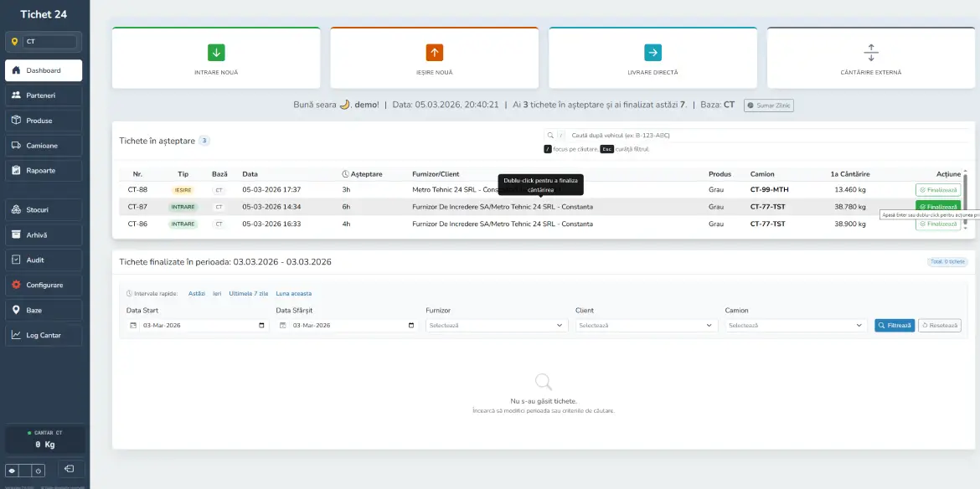Click Finalizează on ticket CT-88

[938, 190]
